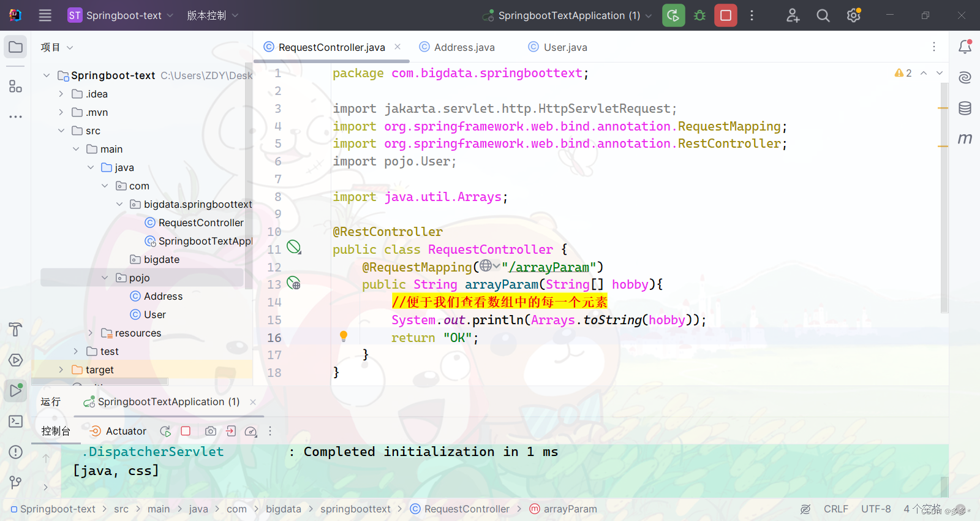The image size is (980, 521).
Task: Select the Actuator tab
Action: tap(118, 431)
